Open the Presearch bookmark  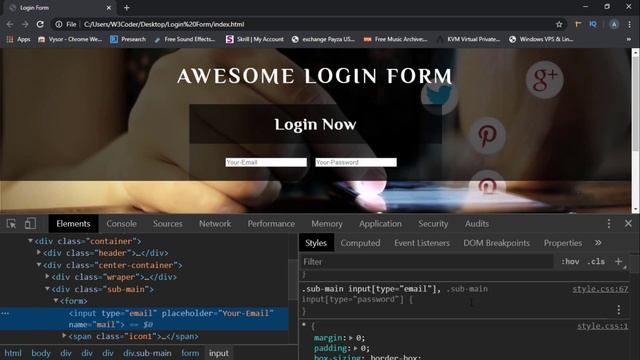[x=128, y=39]
